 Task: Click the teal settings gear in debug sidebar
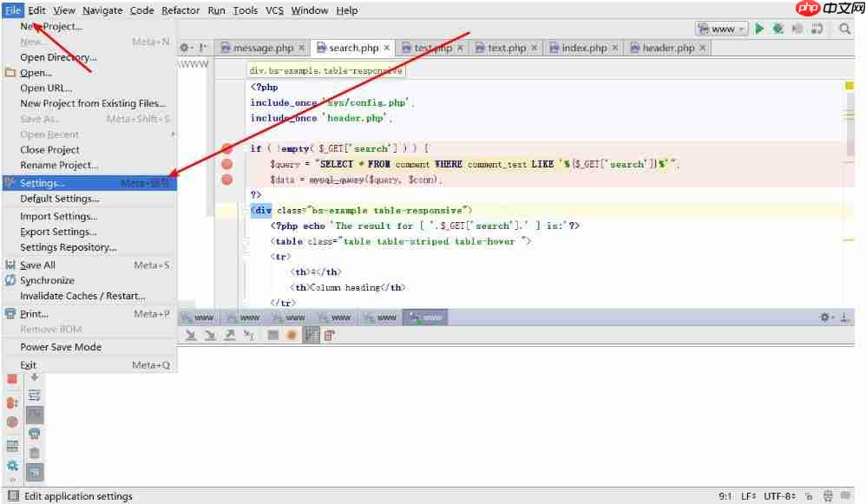tap(12, 465)
